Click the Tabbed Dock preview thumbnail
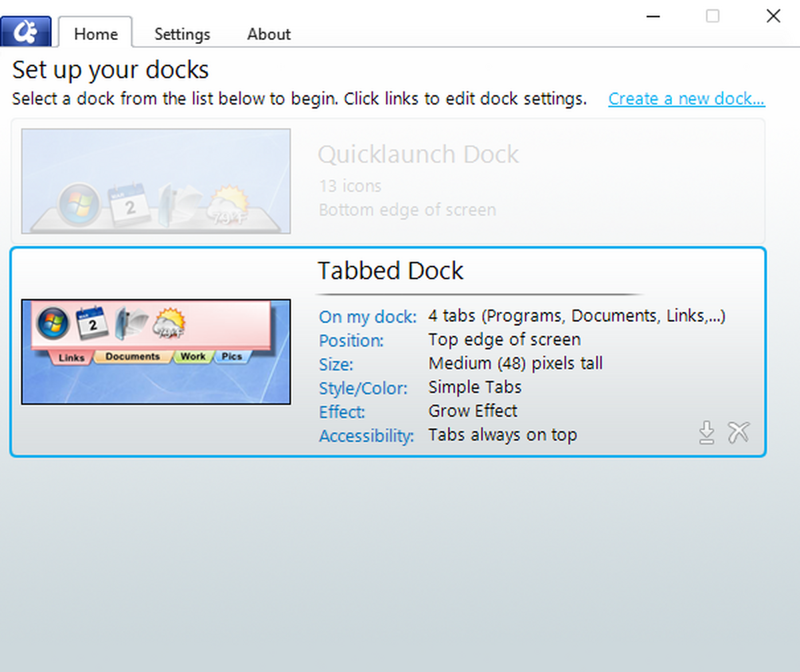Screen dimensions: 800x672 [x=155, y=352]
